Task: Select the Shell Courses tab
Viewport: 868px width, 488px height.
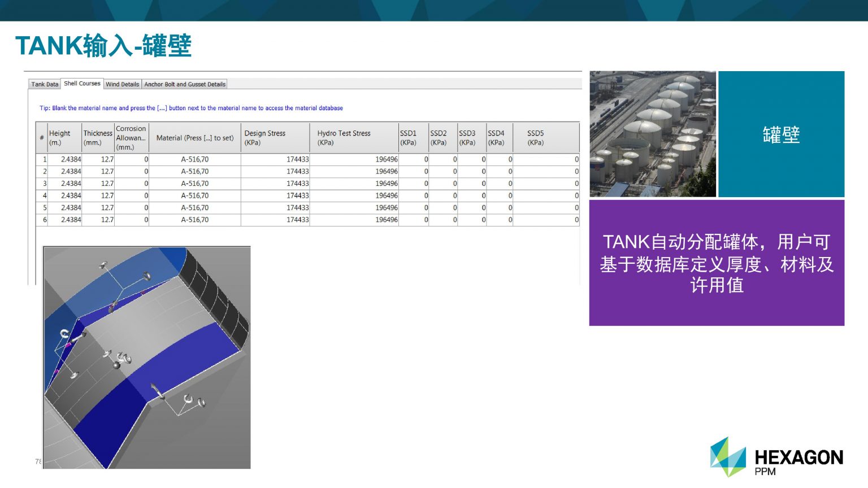Action: pos(82,84)
